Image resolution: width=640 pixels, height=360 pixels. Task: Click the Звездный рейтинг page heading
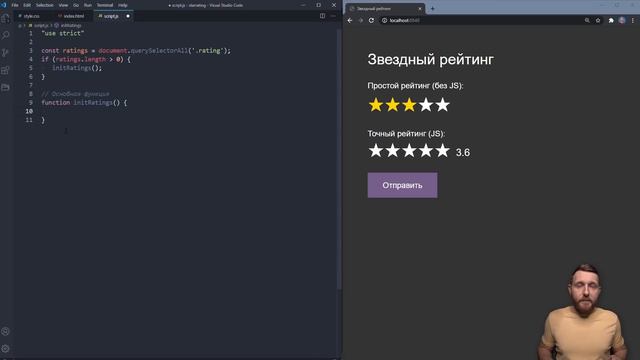[431, 59]
